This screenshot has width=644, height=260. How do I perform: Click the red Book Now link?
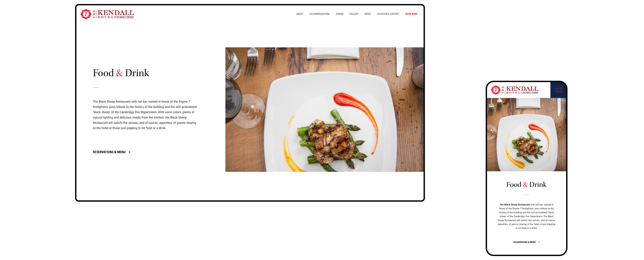click(411, 14)
